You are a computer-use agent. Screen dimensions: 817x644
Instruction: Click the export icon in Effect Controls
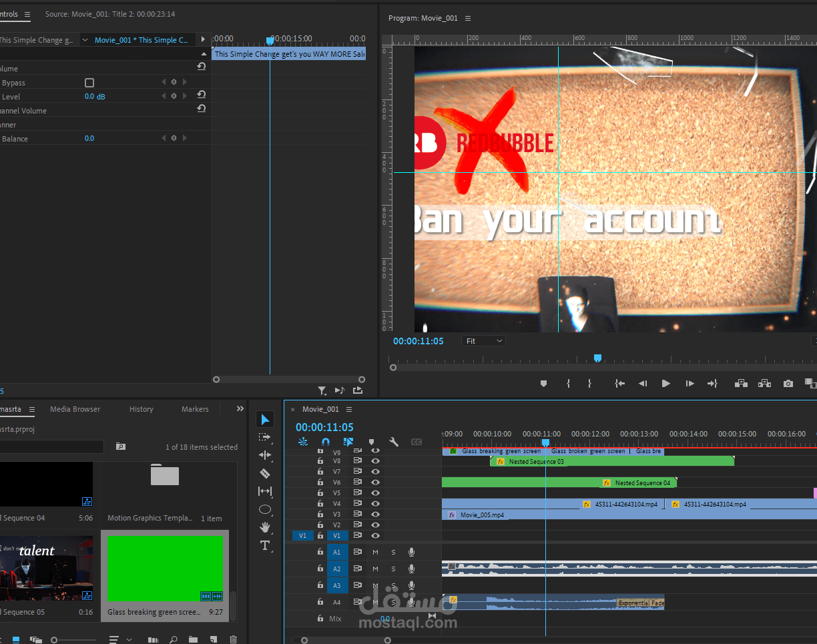tap(358, 390)
